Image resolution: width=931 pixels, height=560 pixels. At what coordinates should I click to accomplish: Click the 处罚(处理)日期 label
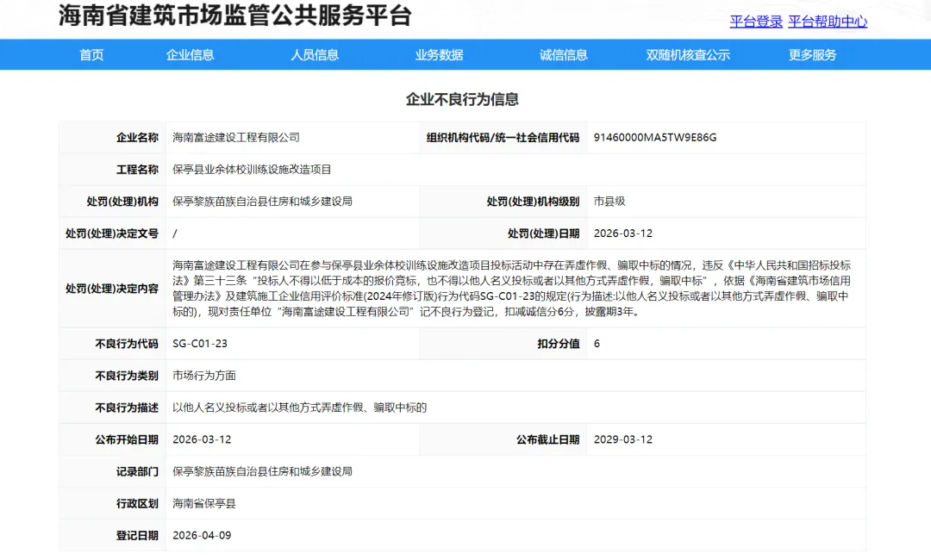pyautogui.click(x=543, y=233)
